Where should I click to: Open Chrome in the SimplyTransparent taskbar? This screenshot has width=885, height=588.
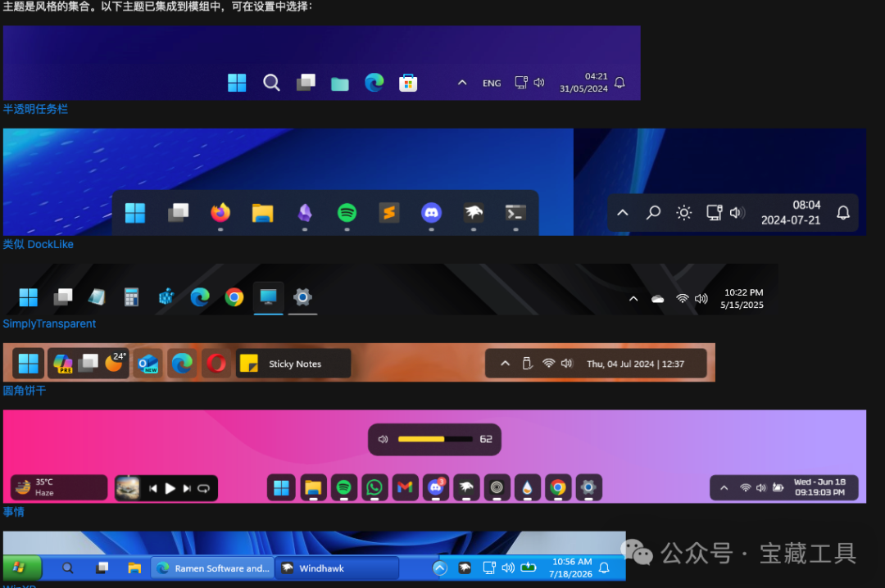coord(234,296)
